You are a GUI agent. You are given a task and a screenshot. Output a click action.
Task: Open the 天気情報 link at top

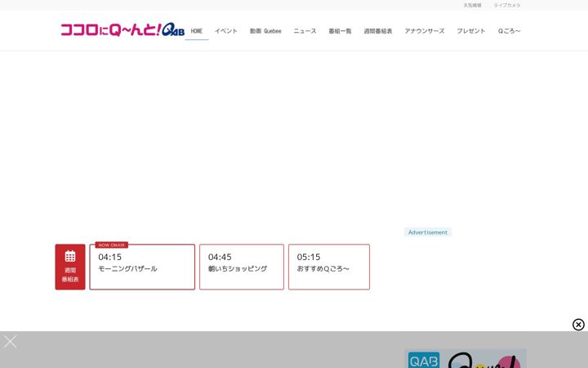click(x=472, y=5)
